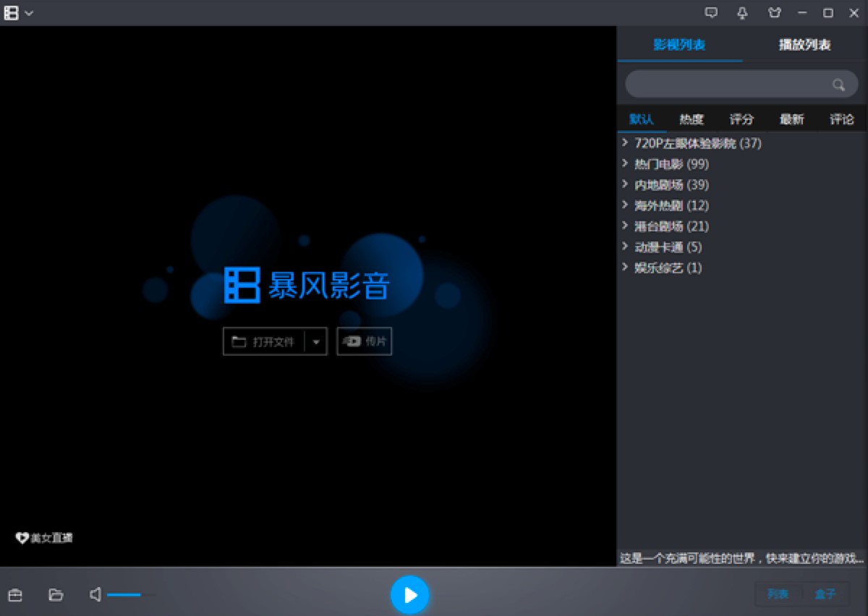This screenshot has height=616, width=868.
Task: Mute audio with the speaker icon
Action: 94,594
